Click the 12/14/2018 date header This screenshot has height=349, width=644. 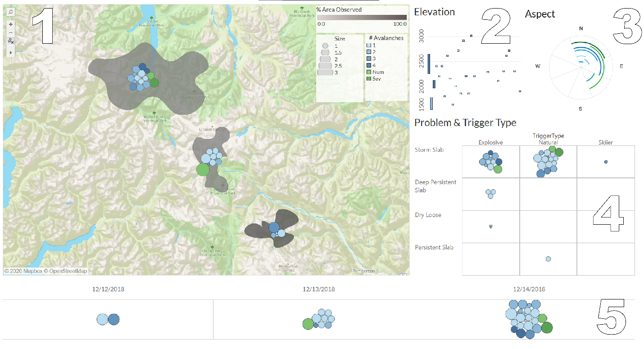click(x=529, y=289)
